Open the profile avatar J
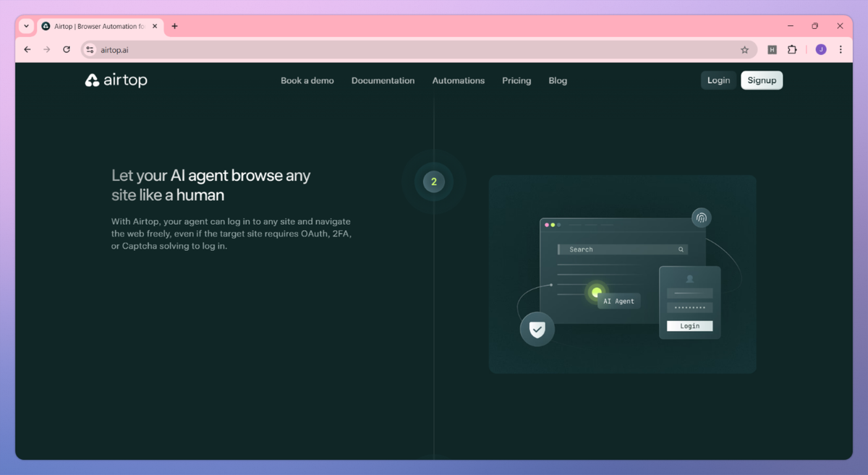 pos(821,50)
